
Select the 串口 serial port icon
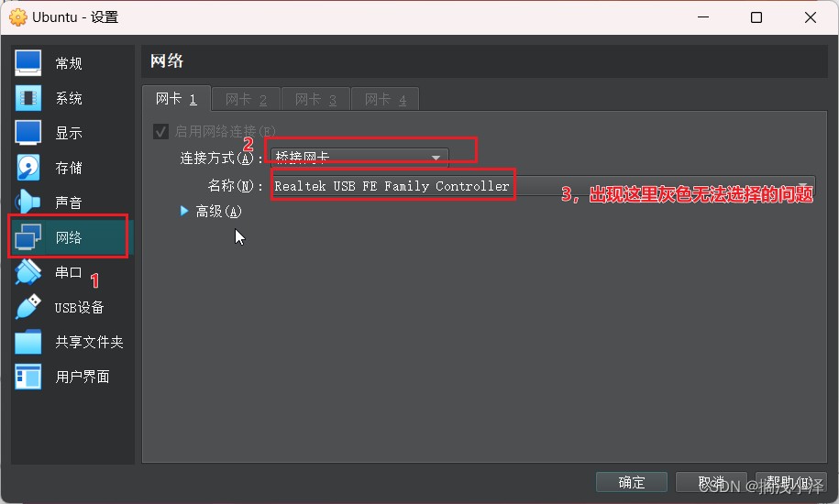[x=28, y=272]
